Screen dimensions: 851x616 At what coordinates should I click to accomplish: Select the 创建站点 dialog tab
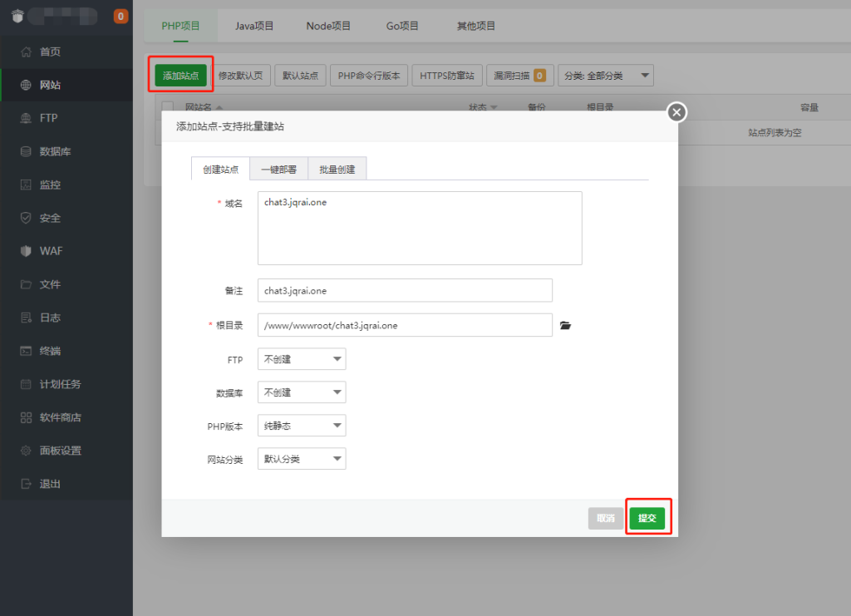coord(220,169)
